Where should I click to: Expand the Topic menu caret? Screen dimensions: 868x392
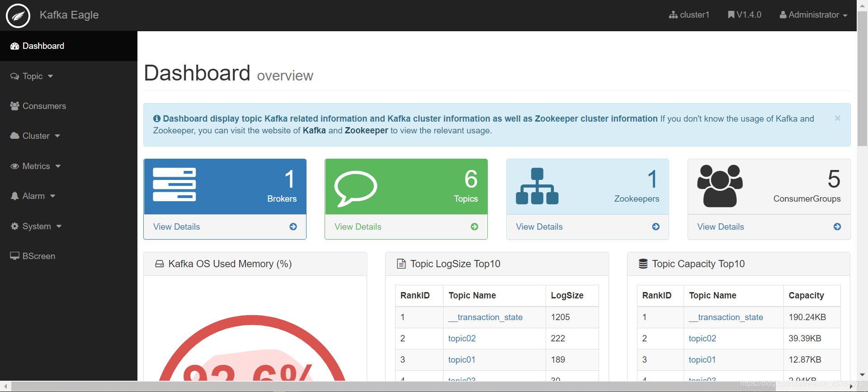point(50,76)
